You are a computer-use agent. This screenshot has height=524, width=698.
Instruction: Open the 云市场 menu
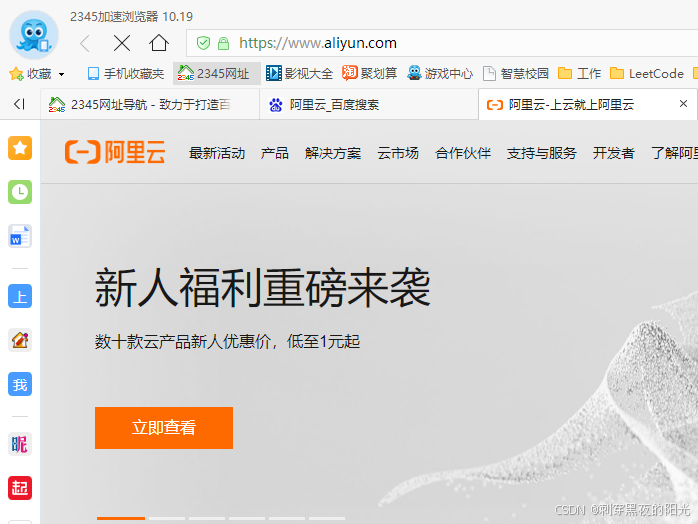click(x=398, y=153)
